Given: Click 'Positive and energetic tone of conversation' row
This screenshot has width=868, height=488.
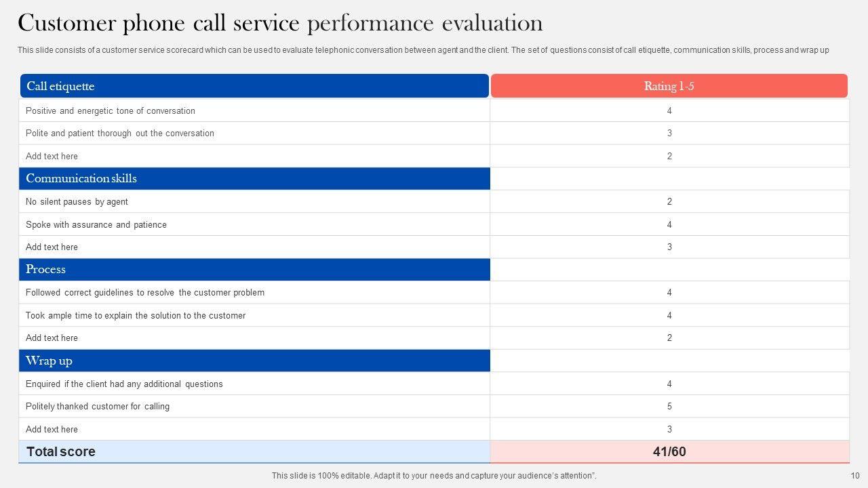Looking at the screenshot, I should [x=111, y=110].
